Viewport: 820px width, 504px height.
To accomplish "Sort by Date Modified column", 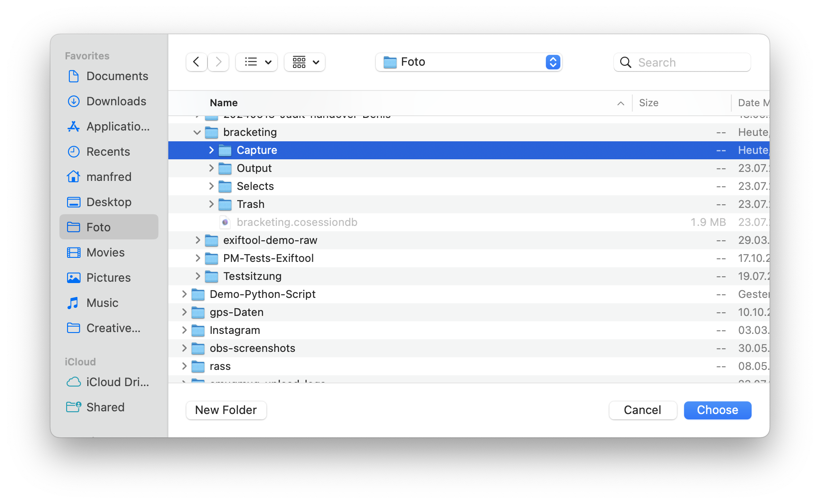I will click(753, 103).
